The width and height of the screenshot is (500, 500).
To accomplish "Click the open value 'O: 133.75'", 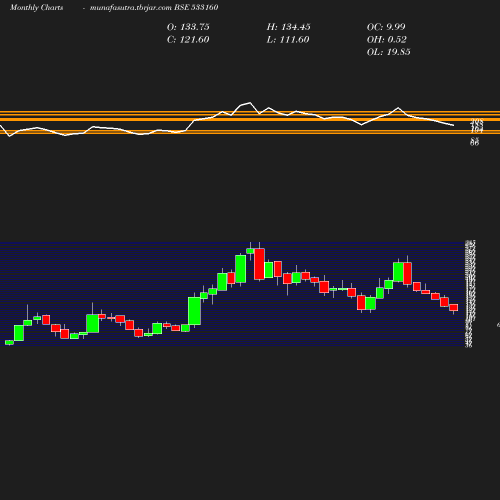I will coord(188,27).
